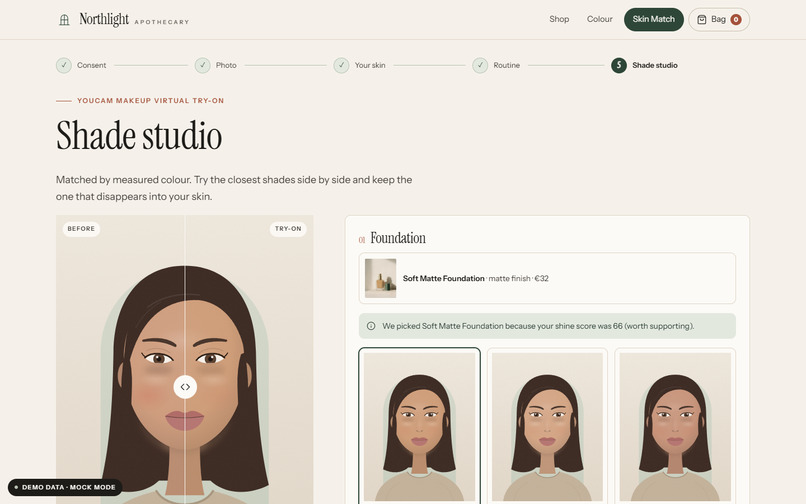The image size is (806, 504).
Task: Click the shine score explanation text
Action: tap(538, 326)
